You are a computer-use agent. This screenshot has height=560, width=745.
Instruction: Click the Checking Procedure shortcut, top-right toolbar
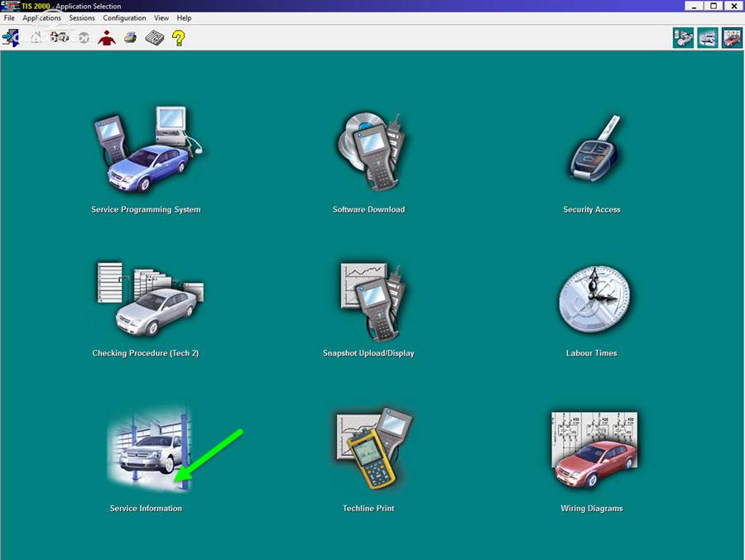[683, 38]
